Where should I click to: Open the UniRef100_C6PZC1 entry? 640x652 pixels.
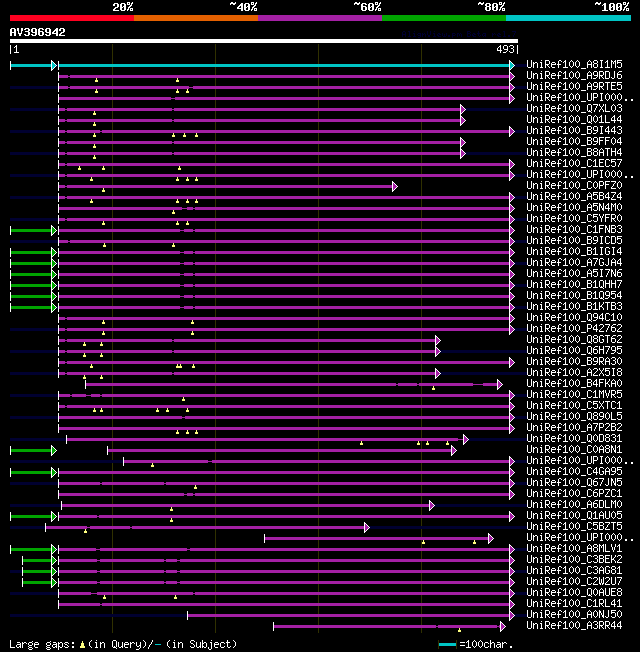coord(574,494)
